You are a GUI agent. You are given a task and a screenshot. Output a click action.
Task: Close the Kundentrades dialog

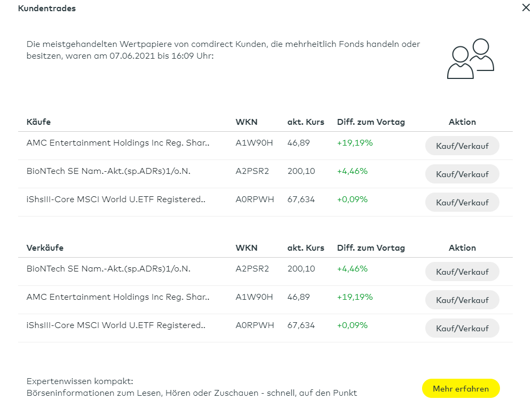click(x=526, y=8)
